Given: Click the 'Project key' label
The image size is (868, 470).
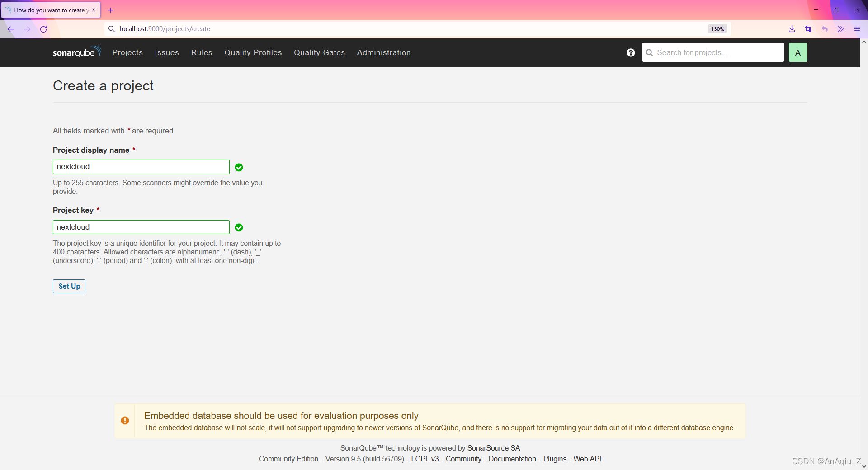Looking at the screenshot, I should click(x=73, y=210).
